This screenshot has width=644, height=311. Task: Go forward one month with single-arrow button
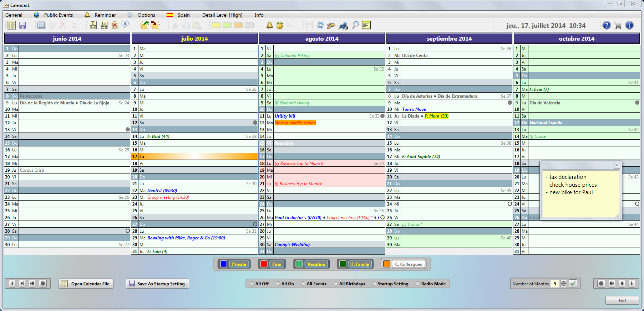point(632,284)
